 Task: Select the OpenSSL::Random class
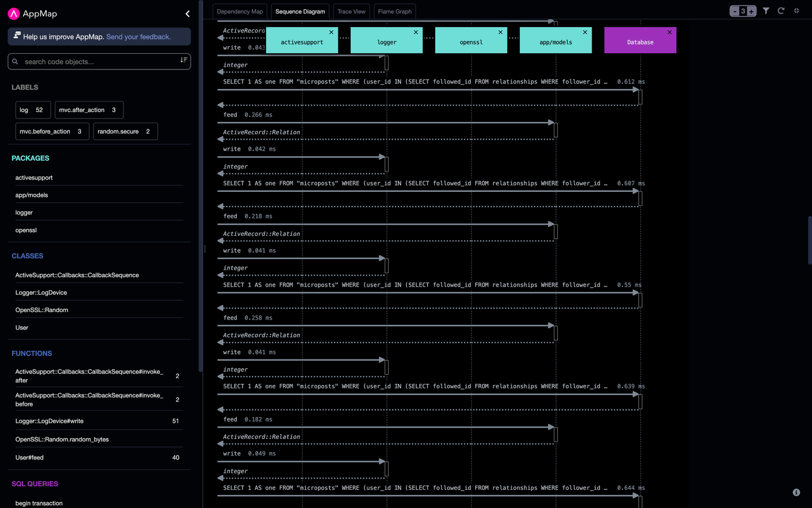99,310
